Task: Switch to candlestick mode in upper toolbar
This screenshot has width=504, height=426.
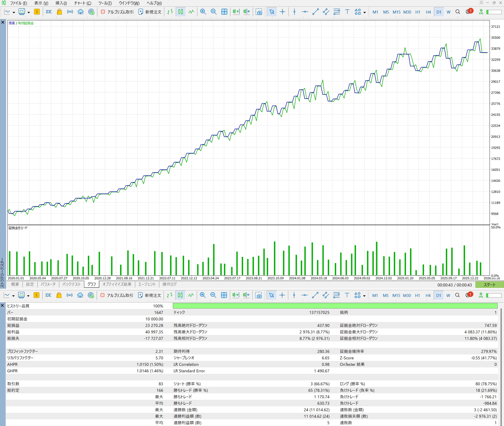Action: point(181,12)
